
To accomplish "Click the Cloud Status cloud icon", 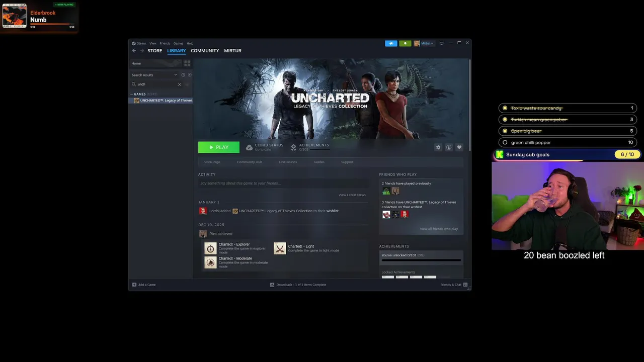I will 249,147.
